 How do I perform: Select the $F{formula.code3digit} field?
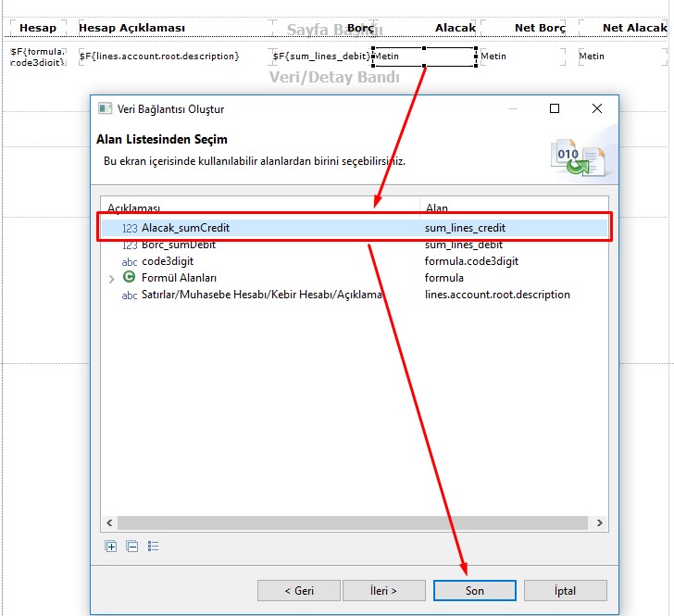(x=38, y=57)
